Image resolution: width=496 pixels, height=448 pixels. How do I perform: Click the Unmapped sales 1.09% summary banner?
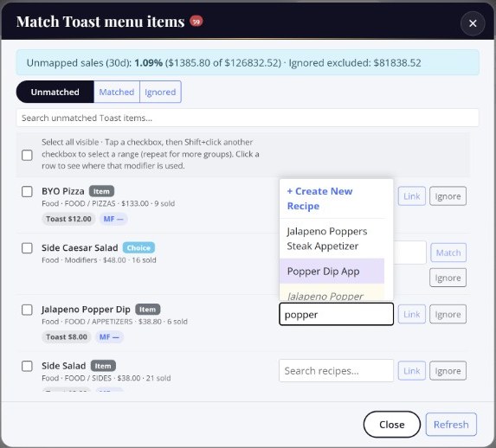click(x=248, y=62)
